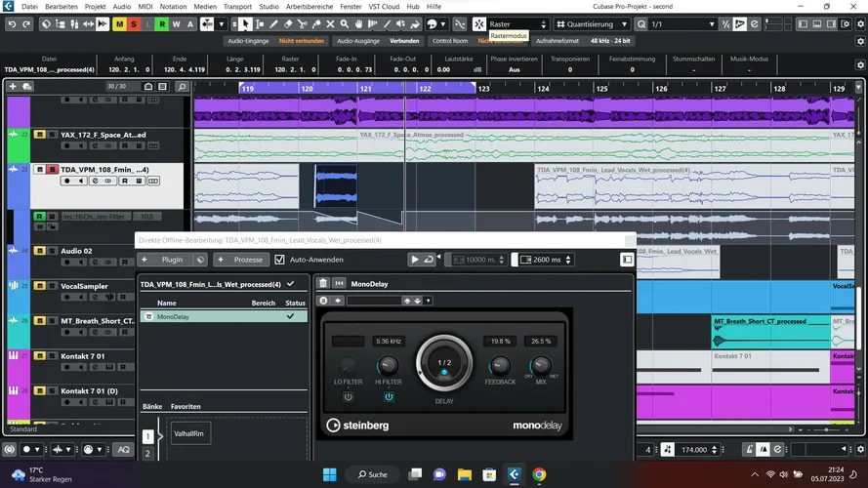
Task: Show or hide the lower zone
Action: coord(817,24)
